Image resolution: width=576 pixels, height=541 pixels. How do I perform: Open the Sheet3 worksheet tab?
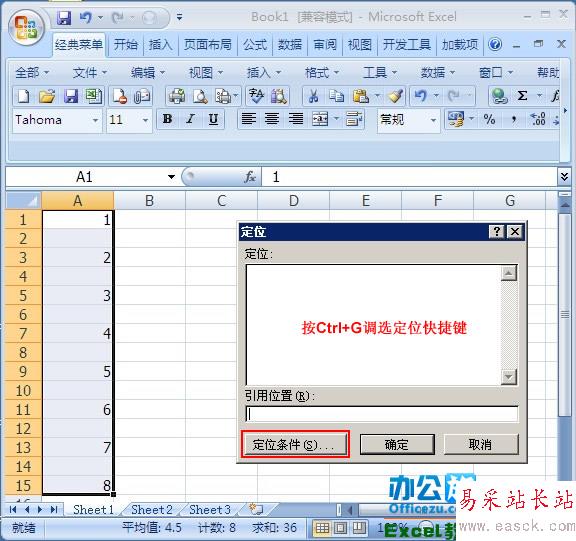click(x=210, y=509)
